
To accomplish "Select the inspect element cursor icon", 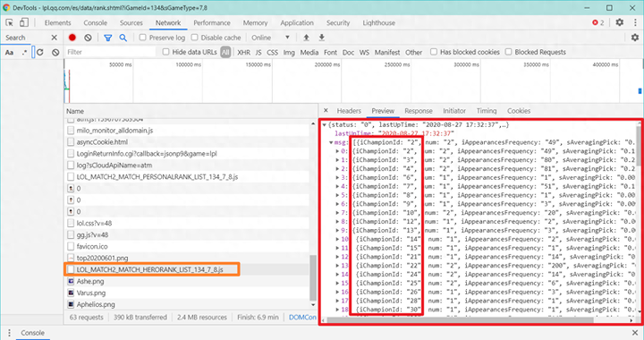I will tap(10, 22).
